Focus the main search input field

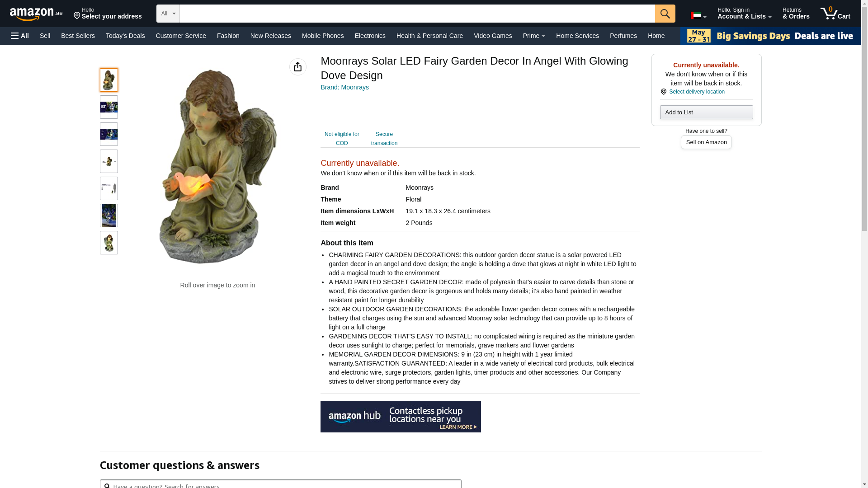(417, 14)
